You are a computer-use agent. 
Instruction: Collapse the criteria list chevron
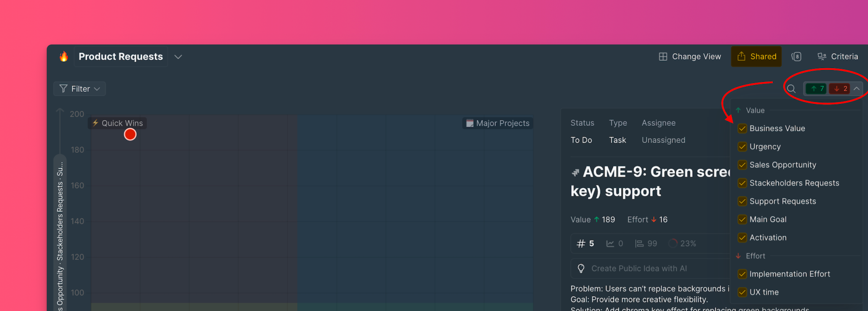857,89
